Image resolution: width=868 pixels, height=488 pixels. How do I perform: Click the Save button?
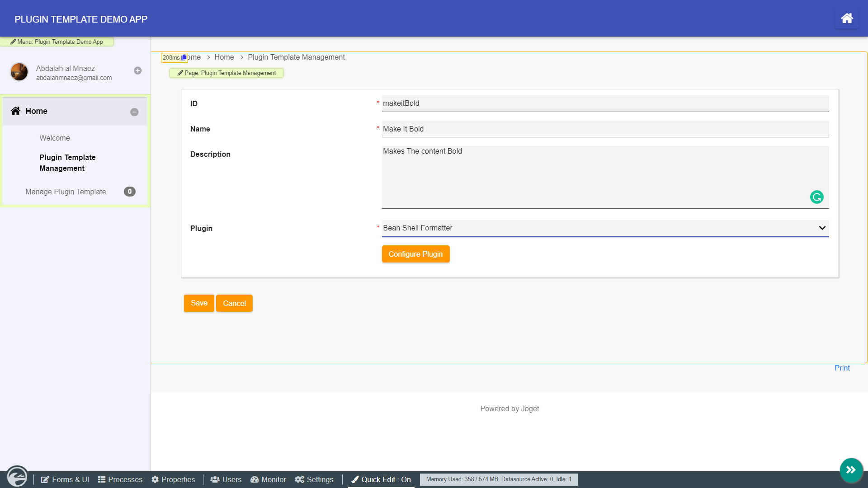pyautogui.click(x=199, y=303)
